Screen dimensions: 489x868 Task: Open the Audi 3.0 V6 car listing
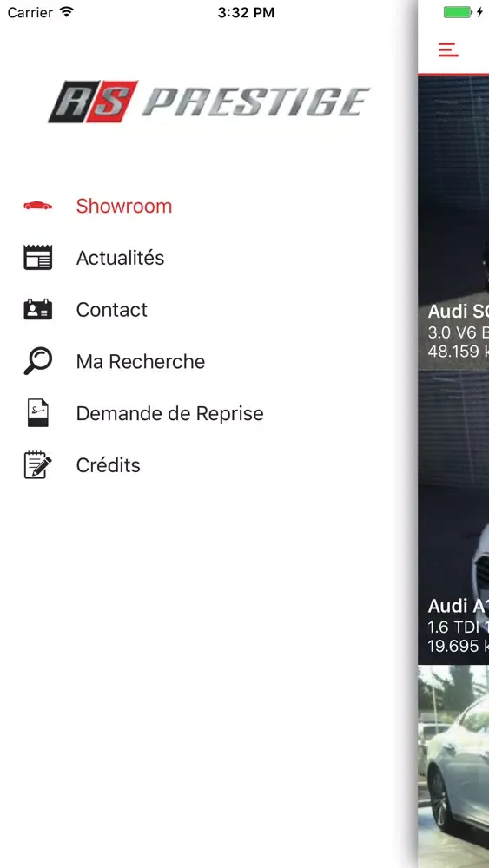click(x=453, y=223)
